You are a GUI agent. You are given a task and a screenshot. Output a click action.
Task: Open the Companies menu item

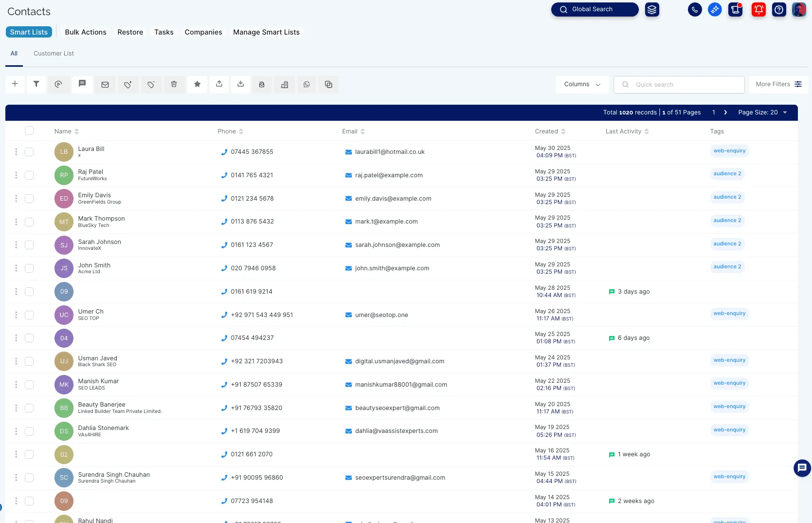pos(203,32)
